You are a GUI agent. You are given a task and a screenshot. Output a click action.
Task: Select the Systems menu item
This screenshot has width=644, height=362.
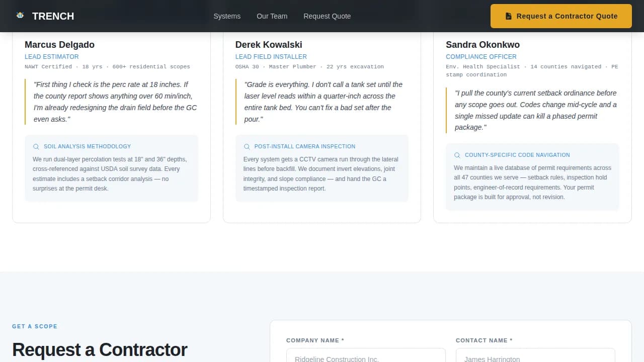[x=227, y=16]
